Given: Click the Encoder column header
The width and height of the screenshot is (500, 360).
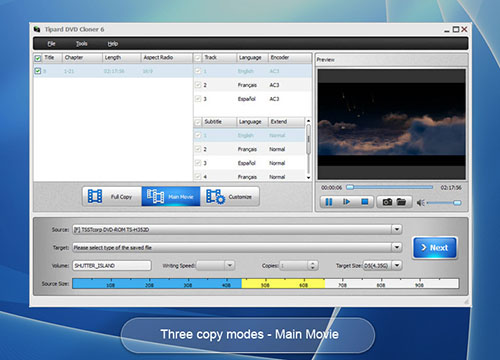Looking at the screenshot, I should pos(290,58).
